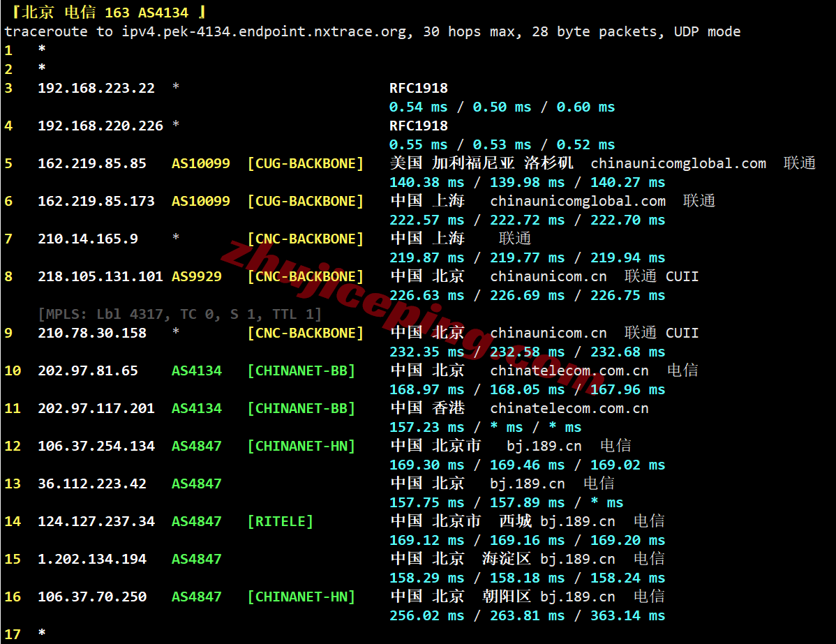Click the latency value 256.02 ms

[427, 616]
